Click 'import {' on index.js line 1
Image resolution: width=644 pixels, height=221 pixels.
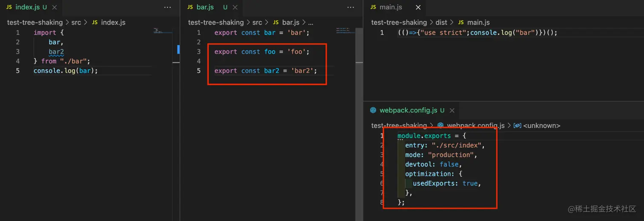[49, 33]
